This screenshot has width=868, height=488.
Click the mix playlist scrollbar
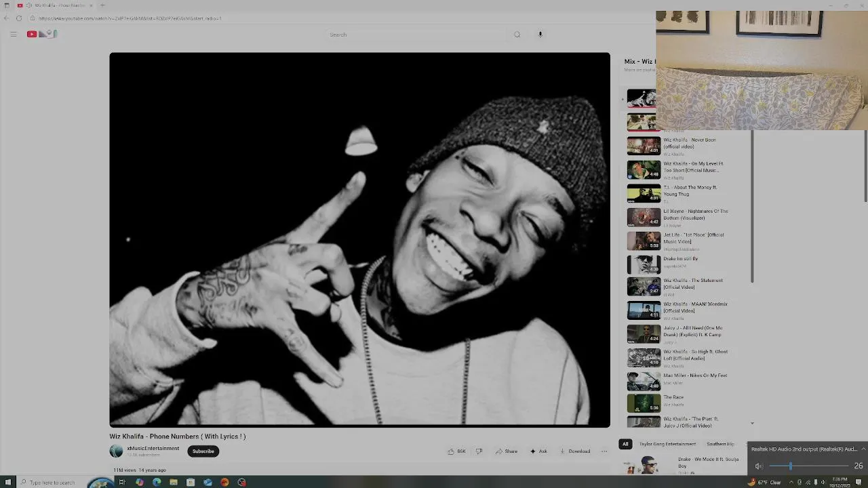pyautogui.click(x=752, y=207)
